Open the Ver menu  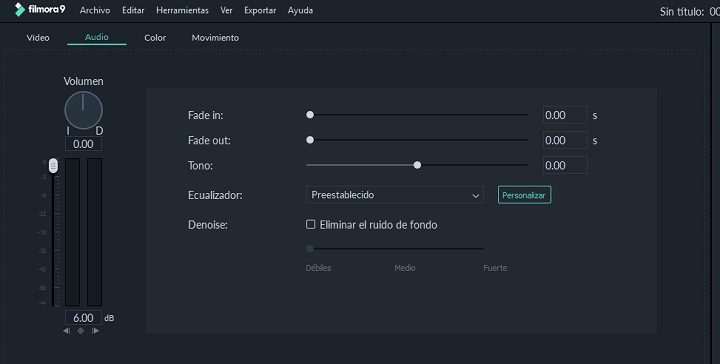[x=226, y=10]
